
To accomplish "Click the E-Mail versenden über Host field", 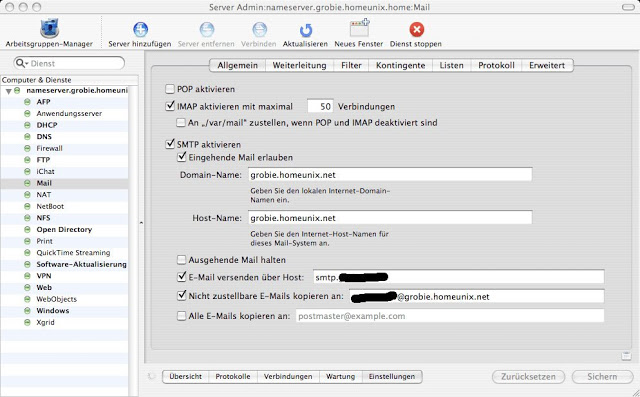I will tap(459, 277).
